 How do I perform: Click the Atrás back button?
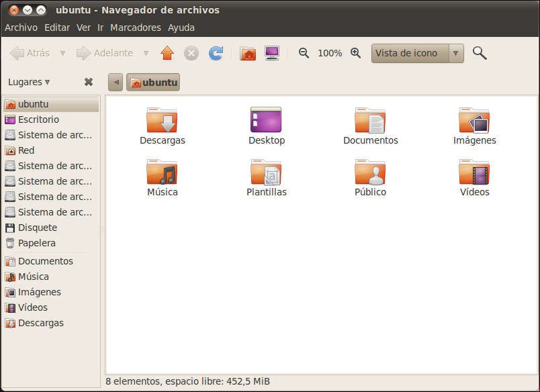pyautogui.click(x=30, y=53)
